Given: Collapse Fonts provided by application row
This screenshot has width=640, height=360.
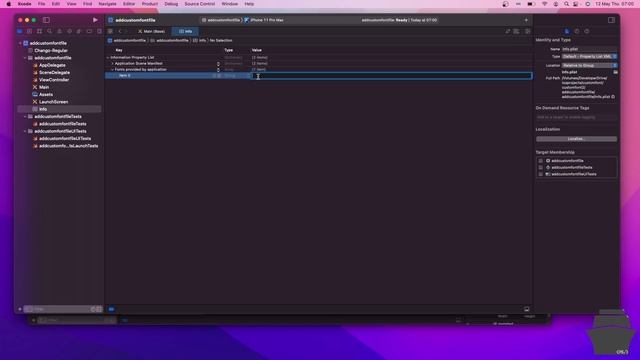Looking at the screenshot, I should (x=113, y=69).
